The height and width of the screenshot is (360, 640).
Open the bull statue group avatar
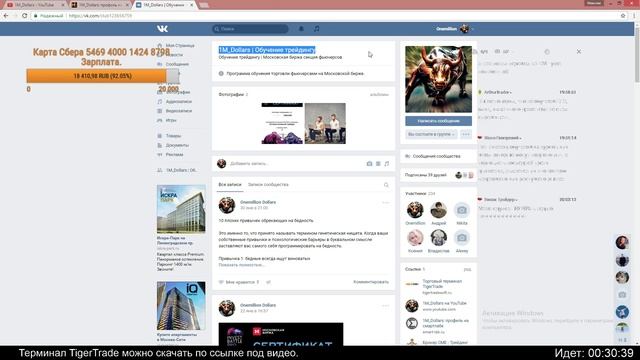pyautogui.click(x=438, y=79)
